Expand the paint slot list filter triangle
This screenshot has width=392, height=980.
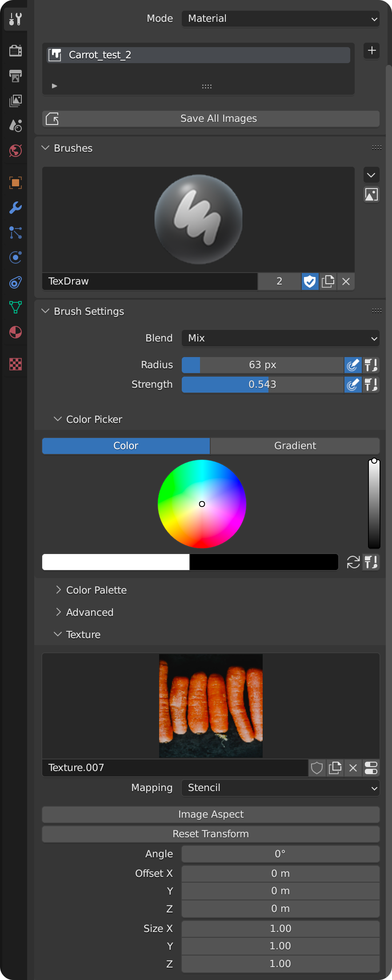(x=54, y=86)
